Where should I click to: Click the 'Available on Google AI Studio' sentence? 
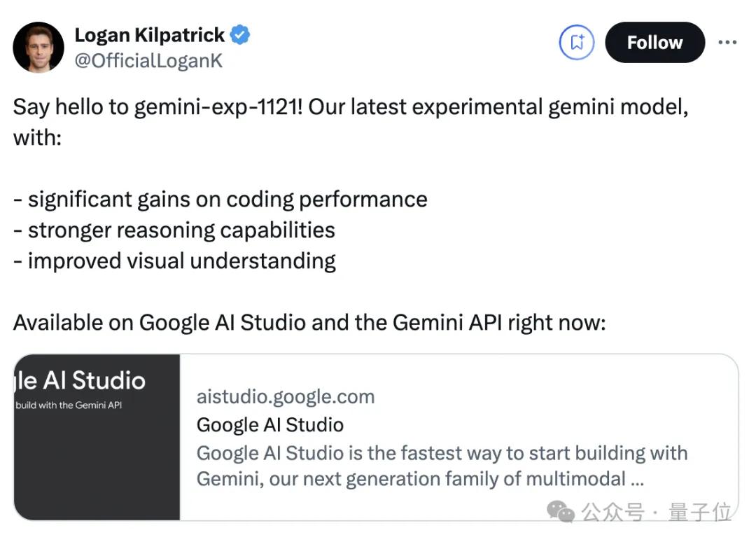tap(309, 323)
